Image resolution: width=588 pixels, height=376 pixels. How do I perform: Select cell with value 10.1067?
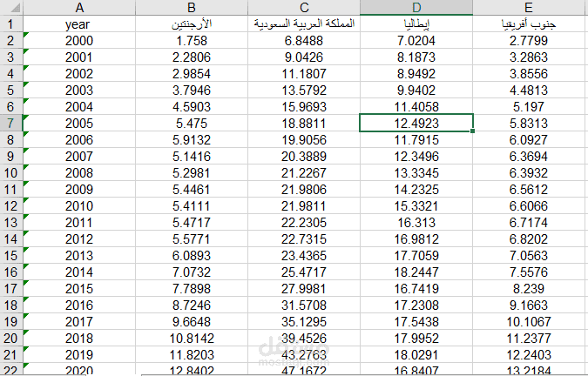(529, 322)
